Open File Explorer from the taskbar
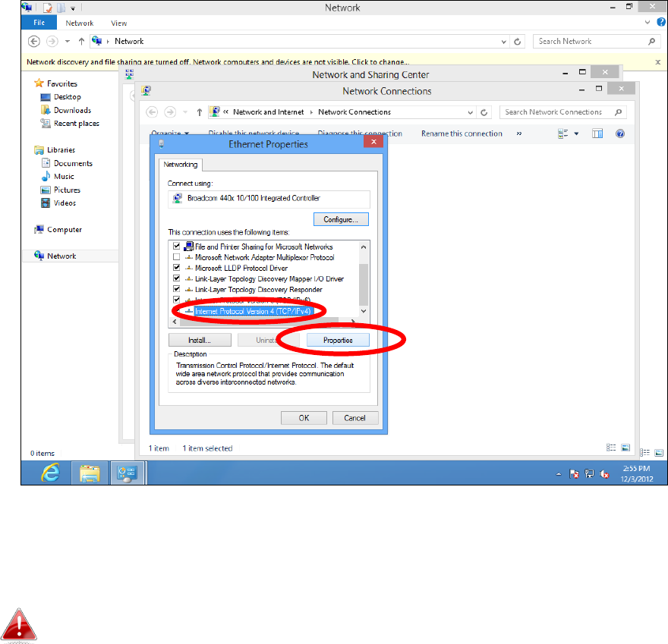The height and width of the screenshot is (644, 668). [x=90, y=473]
